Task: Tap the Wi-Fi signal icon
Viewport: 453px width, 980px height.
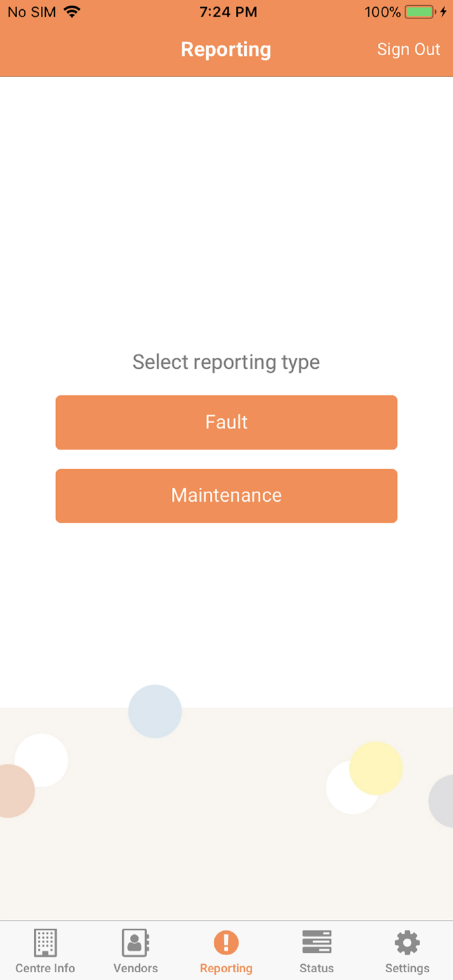Action: pos(72,11)
